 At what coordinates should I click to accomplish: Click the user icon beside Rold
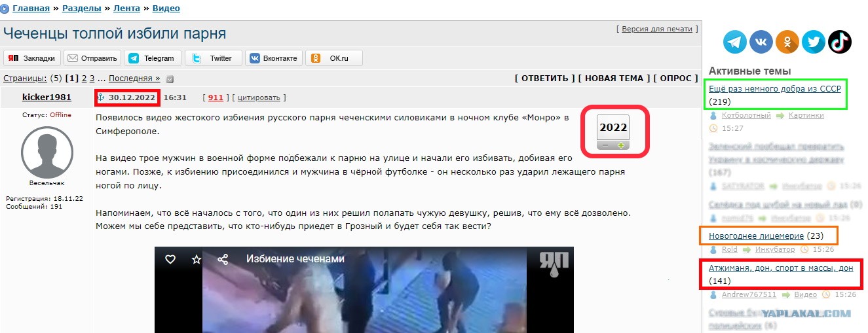(x=713, y=249)
